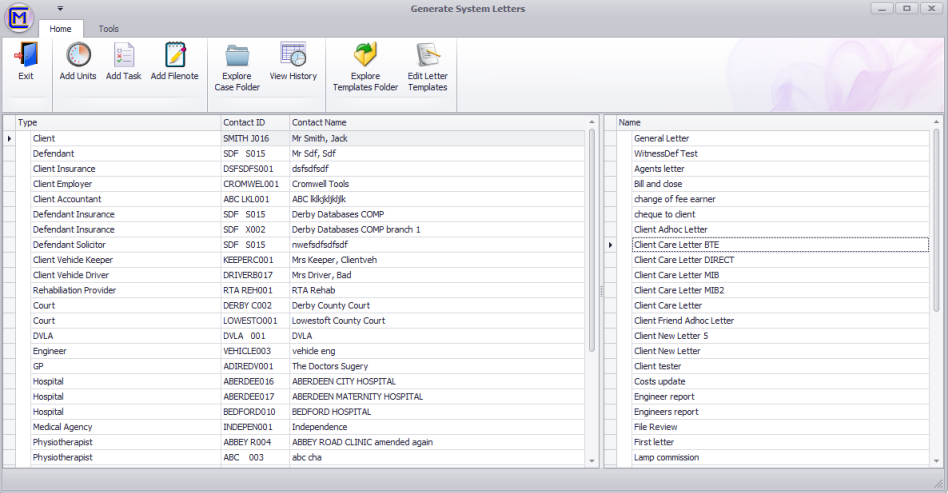The width and height of the screenshot is (948, 493).
Task: Click the splitter handle between the panels
Action: click(601, 290)
